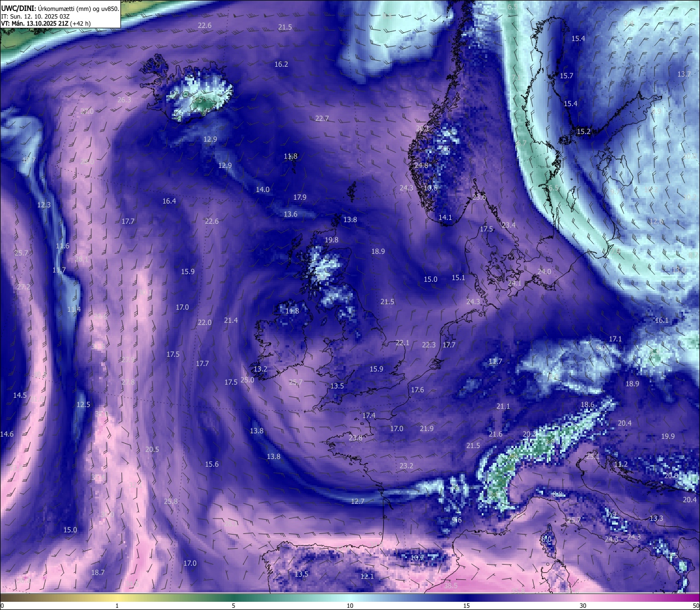700x610 pixels.
Task: Click the 14.6 map value
Action: click(x=7, y=434)
